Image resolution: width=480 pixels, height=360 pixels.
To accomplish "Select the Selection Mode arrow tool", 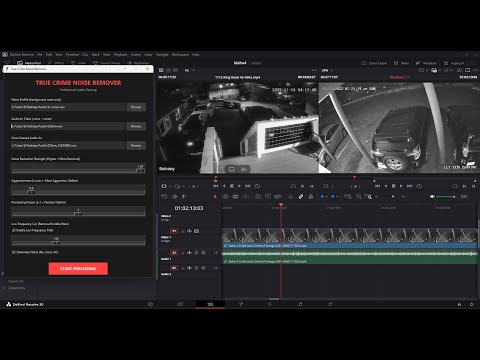I will (215, 197).
